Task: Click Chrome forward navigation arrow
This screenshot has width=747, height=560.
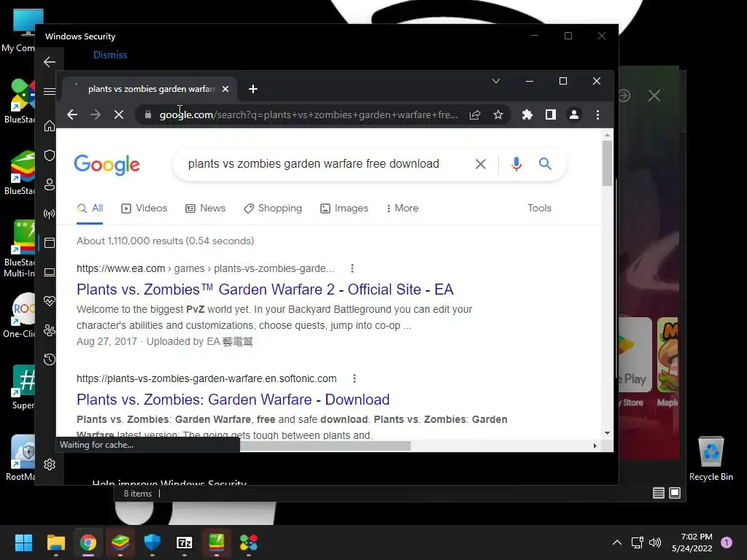Action: coord(96,114)
